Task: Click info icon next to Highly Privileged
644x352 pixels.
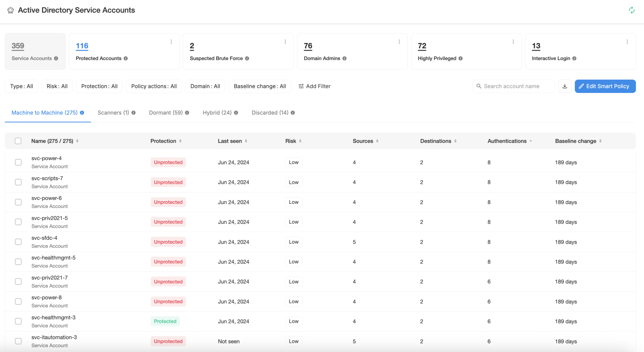Action: point(461,58)
